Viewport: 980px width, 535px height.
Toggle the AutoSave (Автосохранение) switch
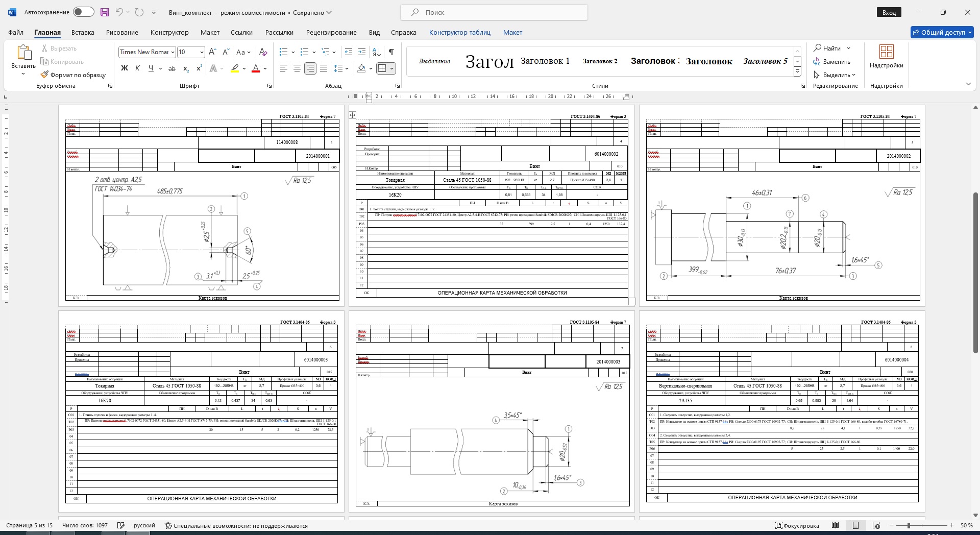click(x=83, y=12)
